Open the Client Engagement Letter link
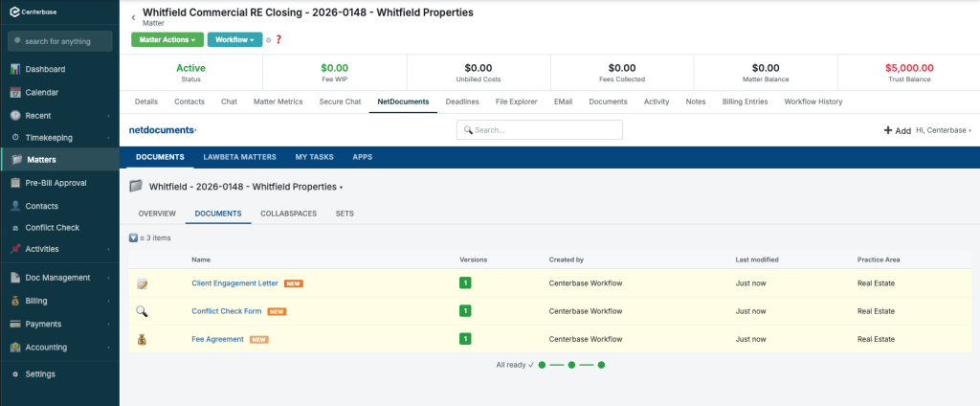The height and width of the screenshot is (406, 980). pos(234,283)
